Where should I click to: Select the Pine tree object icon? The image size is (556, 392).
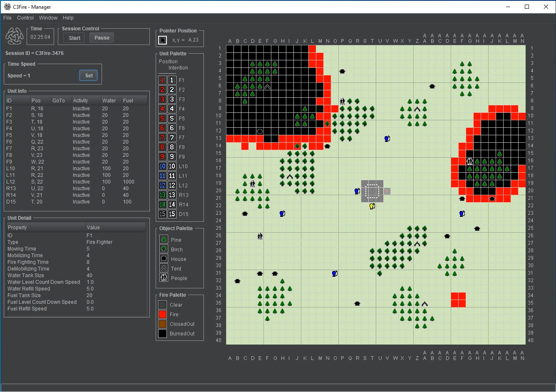pyautogui.click(x=164, y=240)
